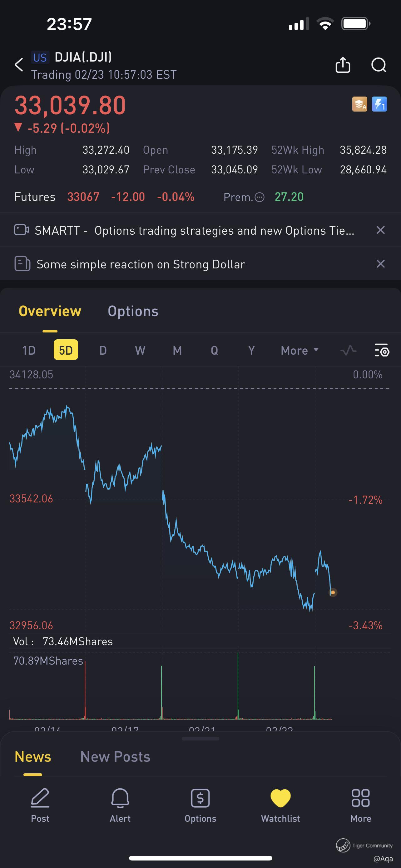The image size is (401, 868).
Task: Open the search magnifier icon
Action: [379, 65]
